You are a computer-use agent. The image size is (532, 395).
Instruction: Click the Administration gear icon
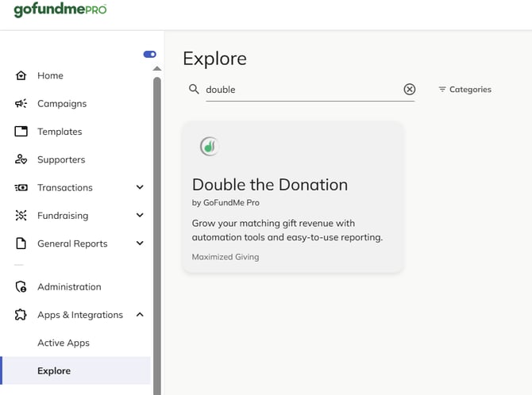point(21,287)
